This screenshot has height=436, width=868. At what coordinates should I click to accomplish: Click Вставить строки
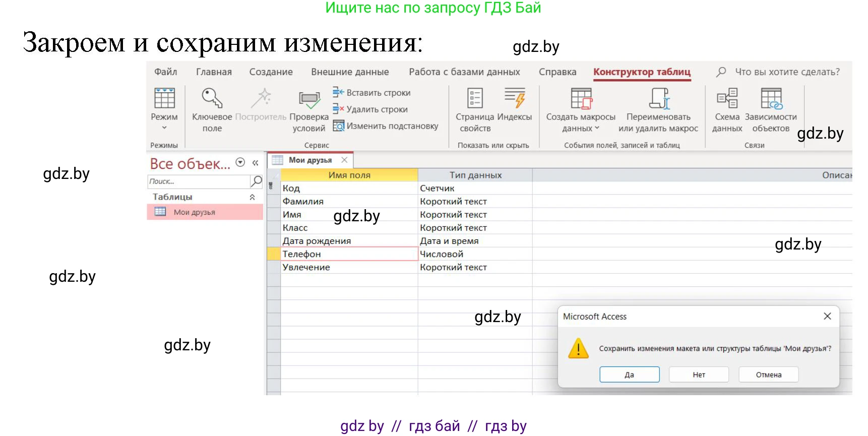(x=371, y=93)
